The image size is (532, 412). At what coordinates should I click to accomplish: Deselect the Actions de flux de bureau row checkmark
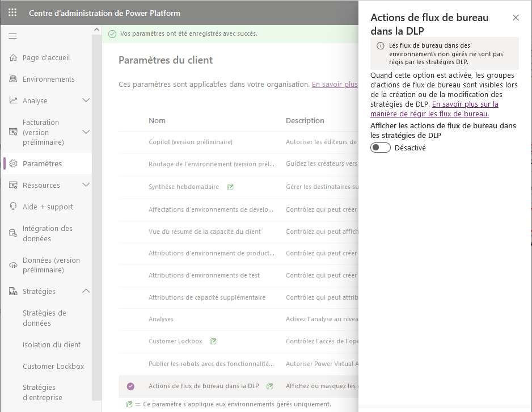130,386
